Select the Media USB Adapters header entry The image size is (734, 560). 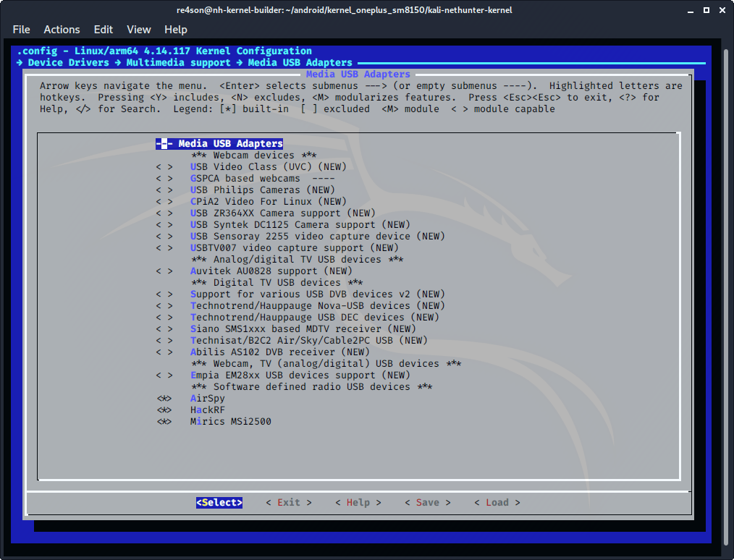pos(230,143)
